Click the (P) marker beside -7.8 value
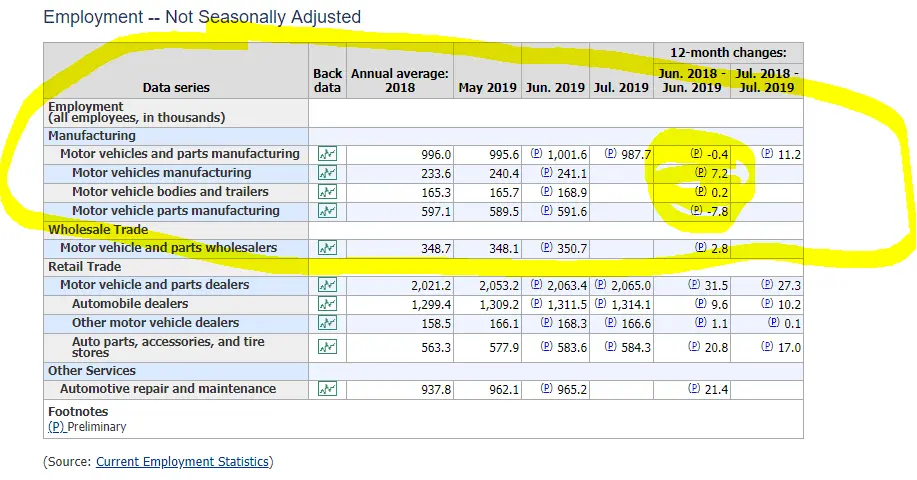This screenshot has height=480, width=917. pyautogui.click(x=696, y=211)
